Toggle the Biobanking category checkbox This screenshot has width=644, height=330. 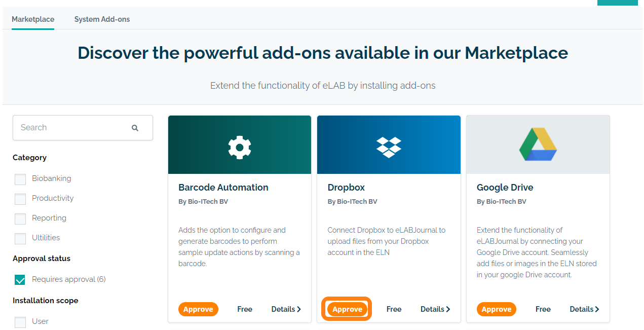(x=20, y=179)
